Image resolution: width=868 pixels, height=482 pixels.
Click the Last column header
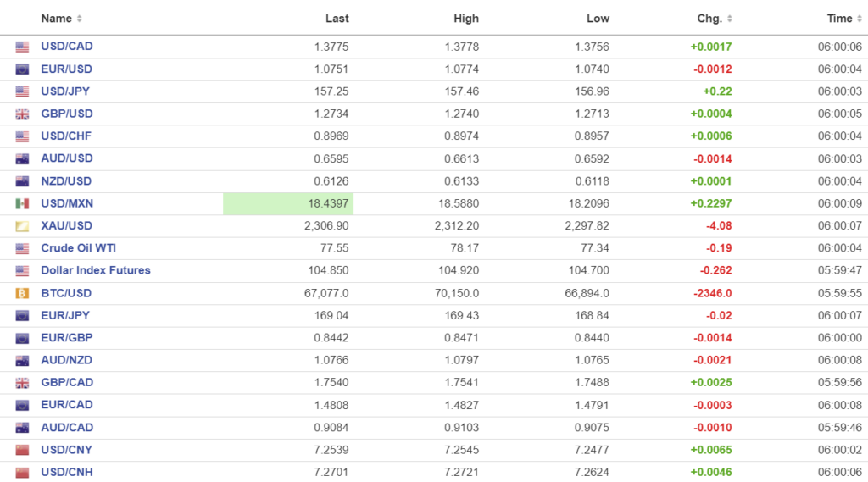click(337, 19)
